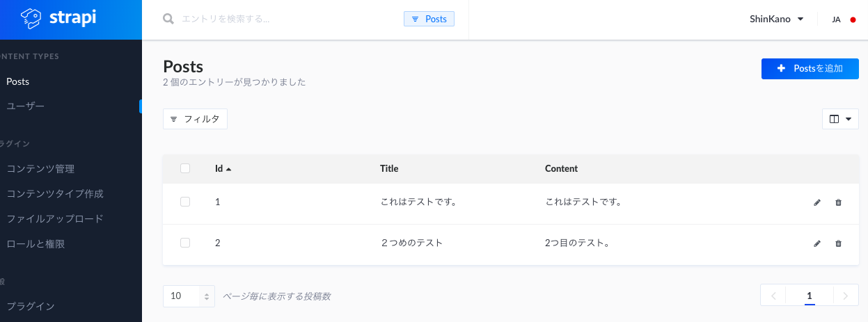
Task: Click the Posts filter tag in search bar
Action: coord(429,19)
